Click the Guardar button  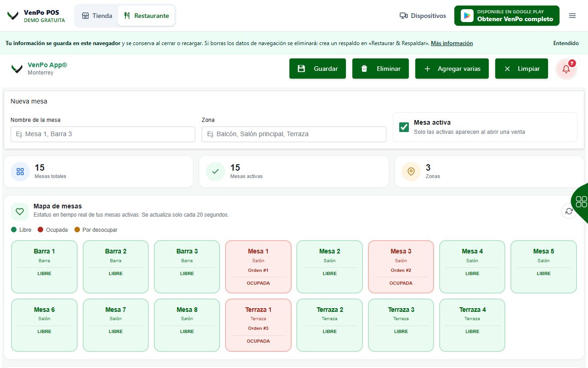[317, 69]
